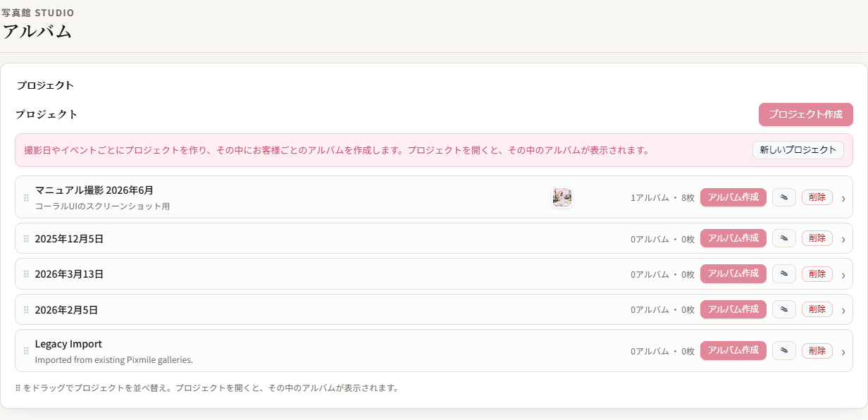Click the pencil edit icon for 2025年12月5日
The height and width of the screenshot is (420, 868).
click(784, 238)
